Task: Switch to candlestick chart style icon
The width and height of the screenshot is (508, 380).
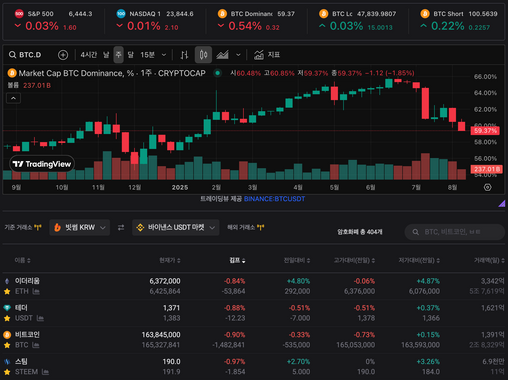Action: [x=203, y=55]
